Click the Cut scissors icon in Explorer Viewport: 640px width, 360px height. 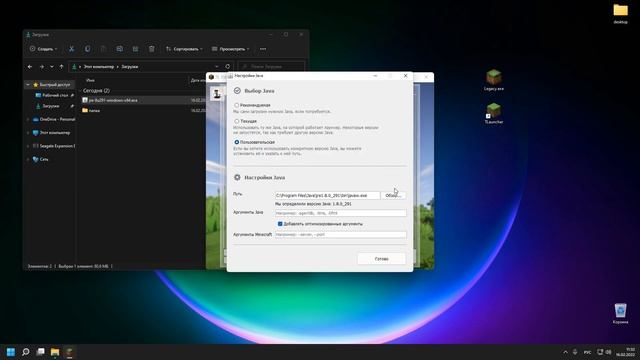click(71, 49)
